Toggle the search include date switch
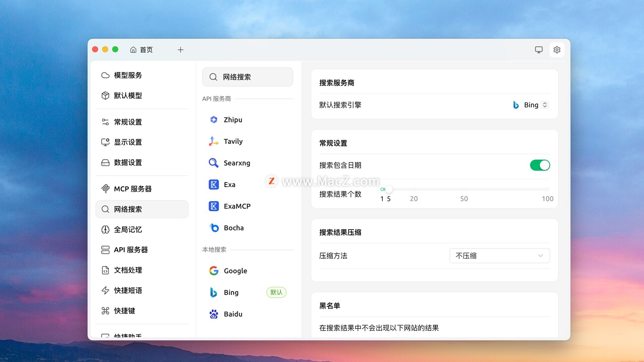This screenshot has width=644, height=362. click(539, 165)
